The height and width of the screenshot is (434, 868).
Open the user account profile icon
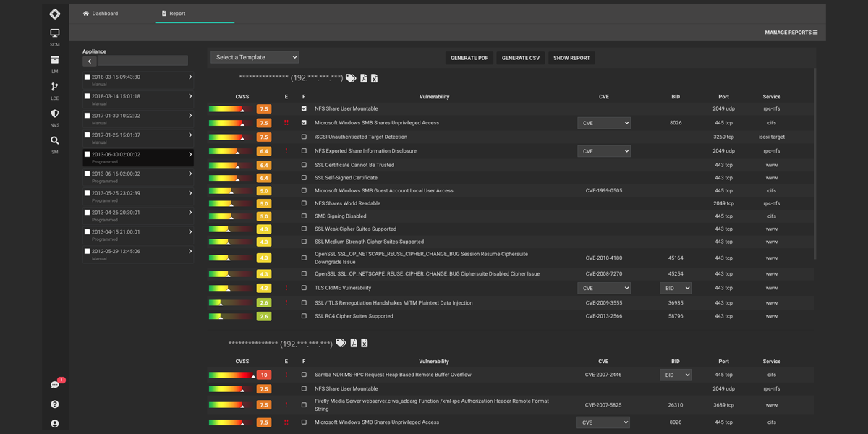pos(55,424)
